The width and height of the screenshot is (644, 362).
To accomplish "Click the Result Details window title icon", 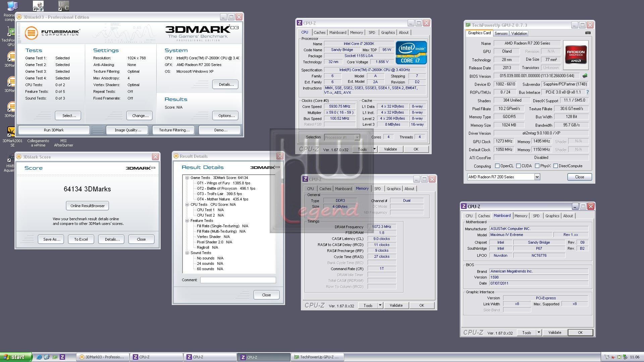I will pyautogui.click(x=176, y=156).
